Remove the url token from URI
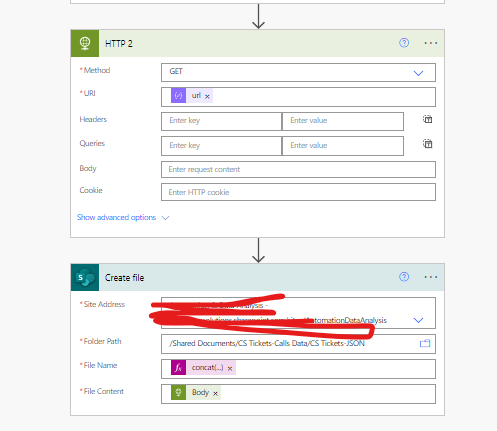The image size is (497, 431). coord(207,96)
